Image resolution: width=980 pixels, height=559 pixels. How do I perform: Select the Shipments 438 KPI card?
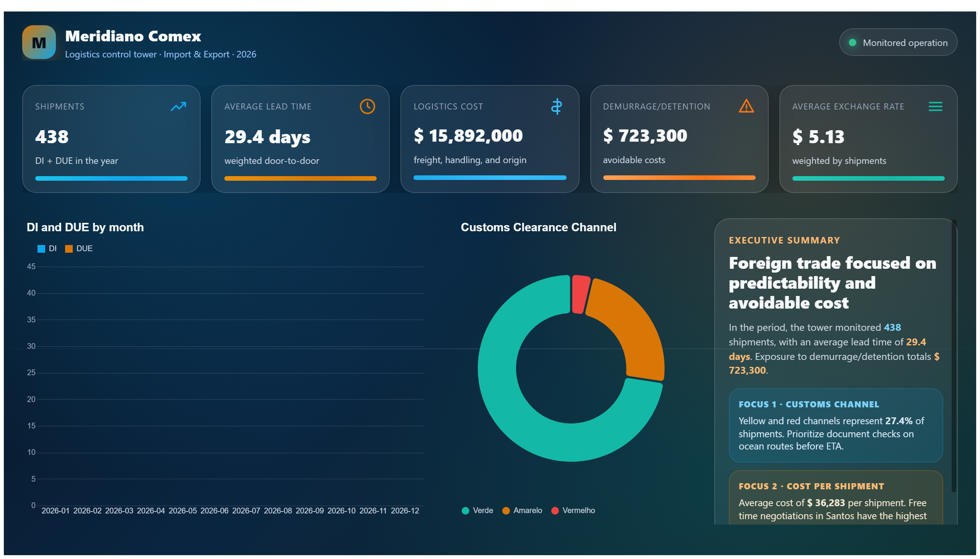[x=111, y=139]
